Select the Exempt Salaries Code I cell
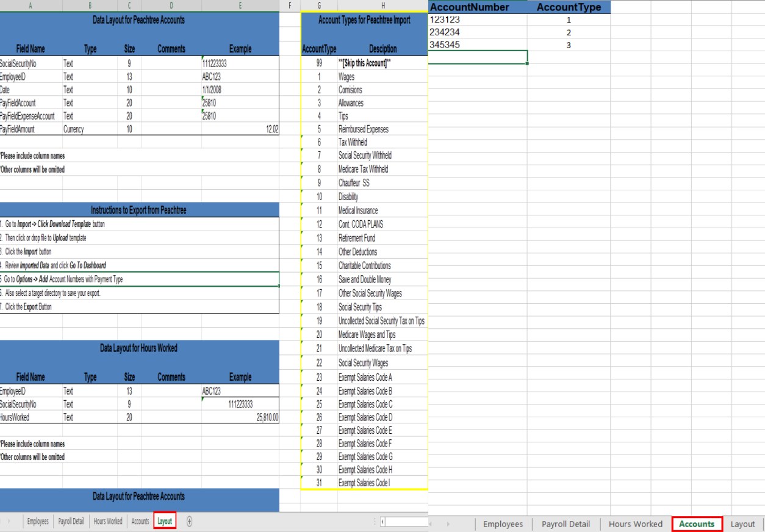 [x=382, y=483]
